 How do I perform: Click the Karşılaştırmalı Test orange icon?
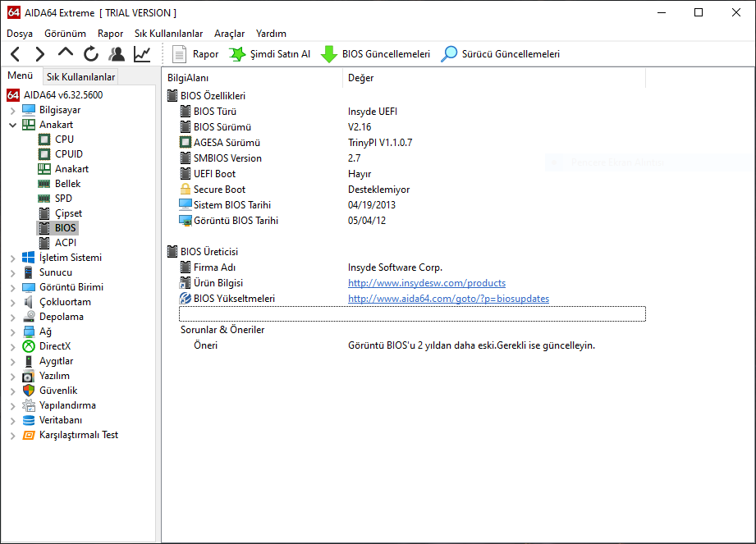(29, 435)
